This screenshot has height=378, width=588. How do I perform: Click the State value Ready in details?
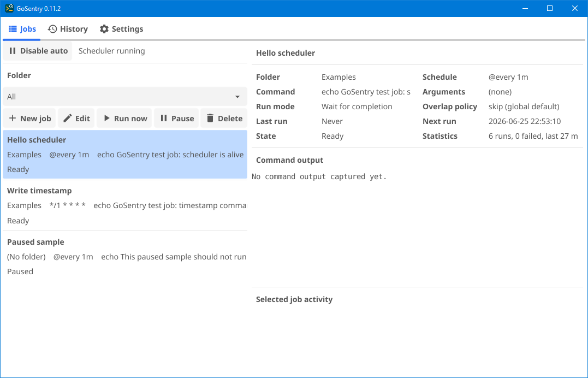pyautogui.click(x=332, y=136)
